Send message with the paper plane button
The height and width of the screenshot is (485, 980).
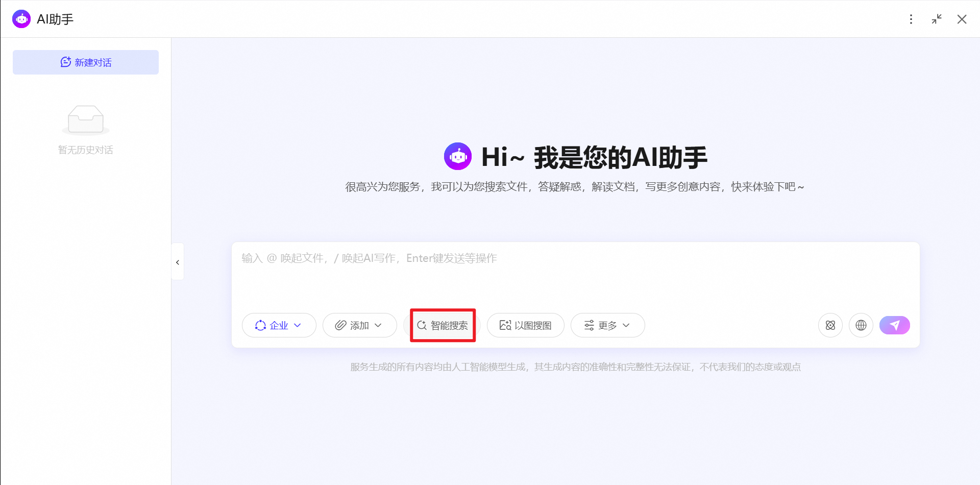point(895,325)
